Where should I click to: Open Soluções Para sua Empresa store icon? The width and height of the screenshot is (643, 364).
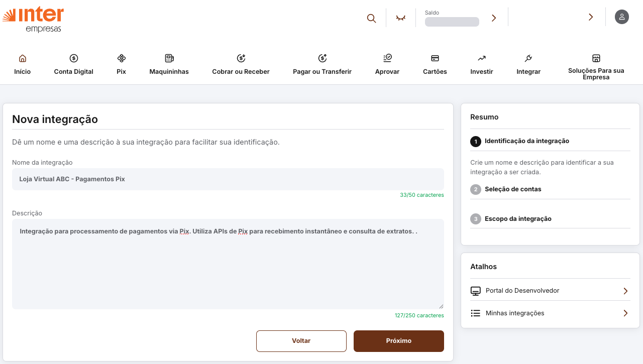(596, 58)
